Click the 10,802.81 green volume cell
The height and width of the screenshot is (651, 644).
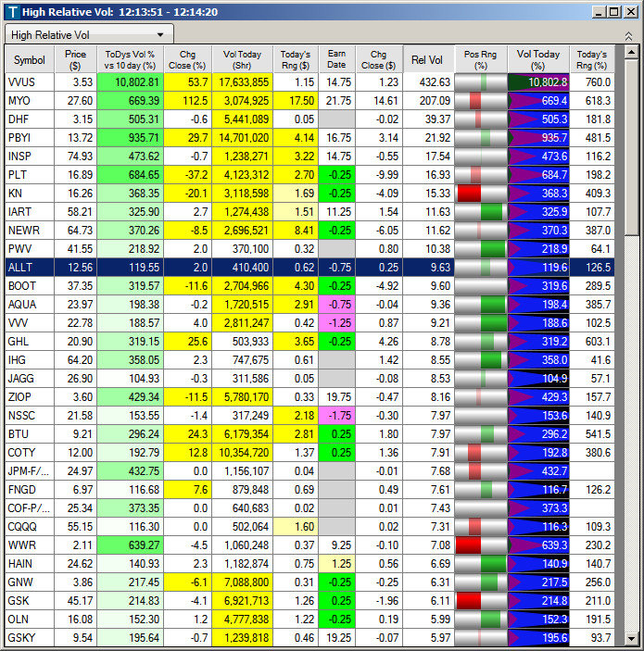pyautogui.click(x=130, y=82)
